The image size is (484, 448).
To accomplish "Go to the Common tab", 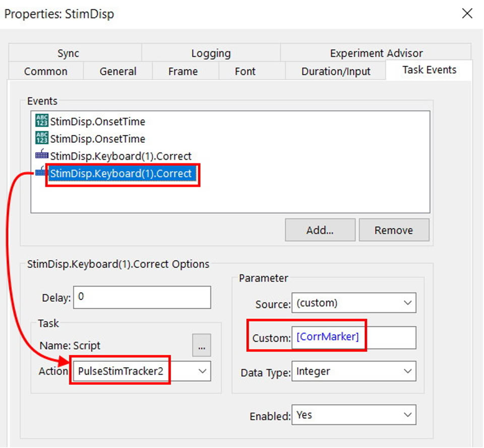I will coord(45,72).
